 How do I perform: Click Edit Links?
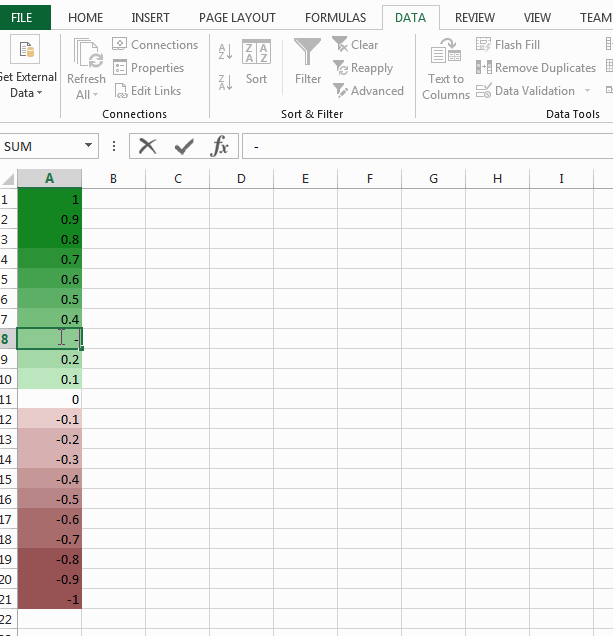click(x=147, y=91)
